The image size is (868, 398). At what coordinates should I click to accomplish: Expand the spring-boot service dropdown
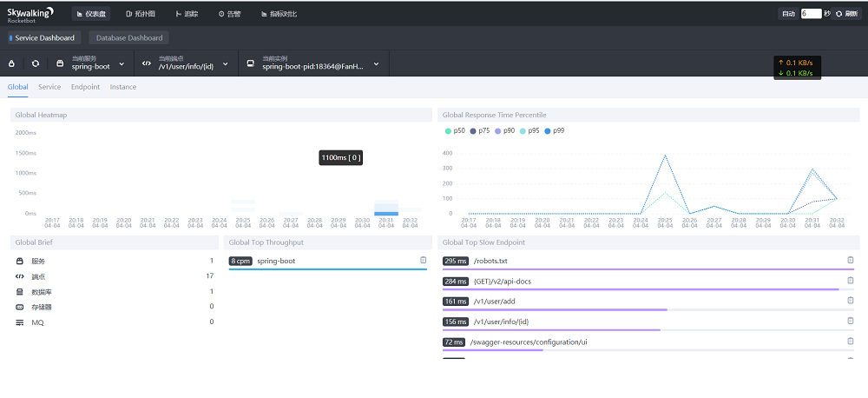(122, 63)
